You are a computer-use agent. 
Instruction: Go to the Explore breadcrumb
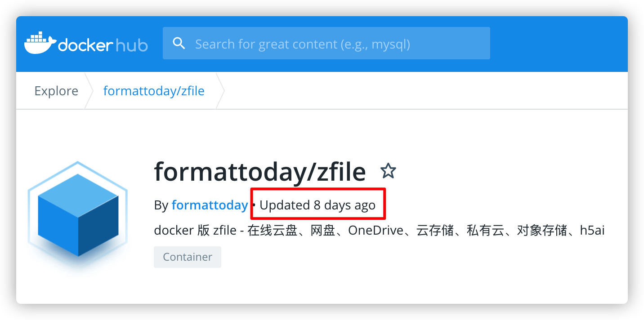(56, 91)
